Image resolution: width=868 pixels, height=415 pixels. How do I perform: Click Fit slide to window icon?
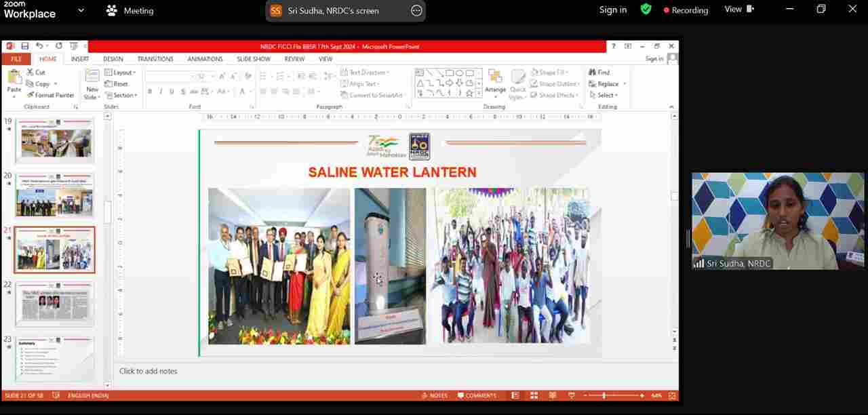(672, 395)
